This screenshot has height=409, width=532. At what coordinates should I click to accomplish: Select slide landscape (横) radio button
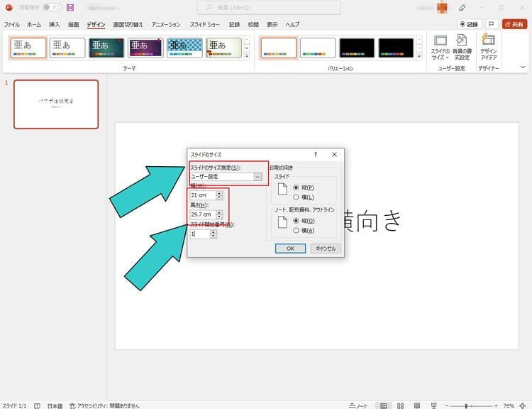click(x=296, y=197)
